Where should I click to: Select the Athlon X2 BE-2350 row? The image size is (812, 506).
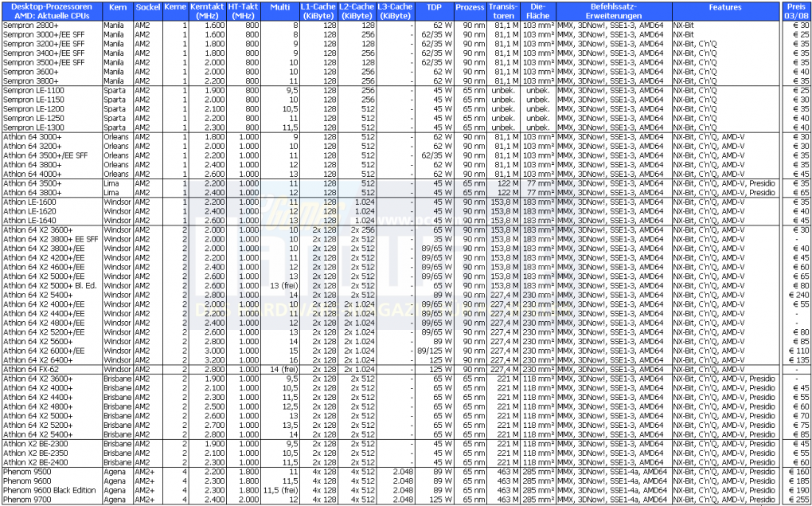pyautogui.click(x=406, y=453)
